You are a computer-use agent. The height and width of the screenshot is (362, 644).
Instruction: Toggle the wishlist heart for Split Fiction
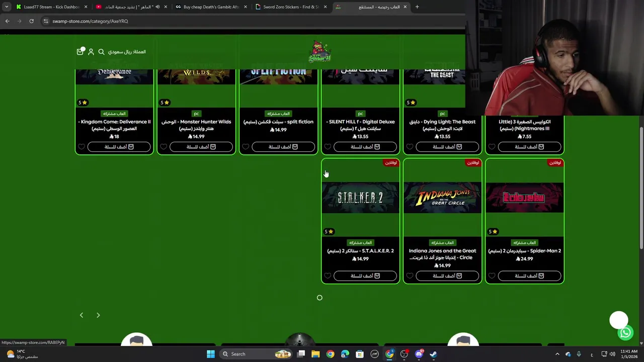click(x=246, y=147)
